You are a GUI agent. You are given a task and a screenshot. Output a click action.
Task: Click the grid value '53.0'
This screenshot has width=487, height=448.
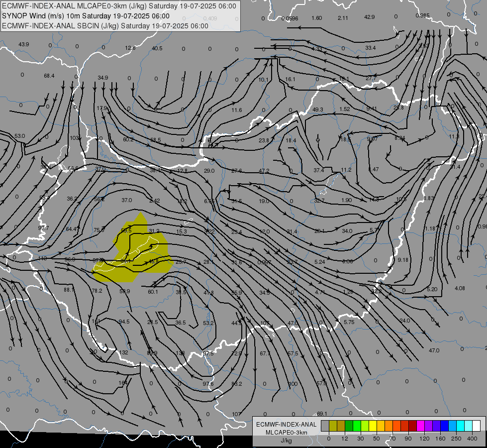19,136
